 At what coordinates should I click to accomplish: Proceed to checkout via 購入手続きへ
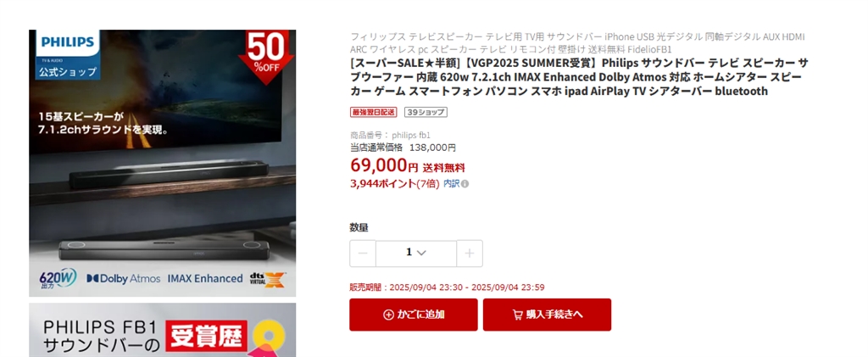547,315
